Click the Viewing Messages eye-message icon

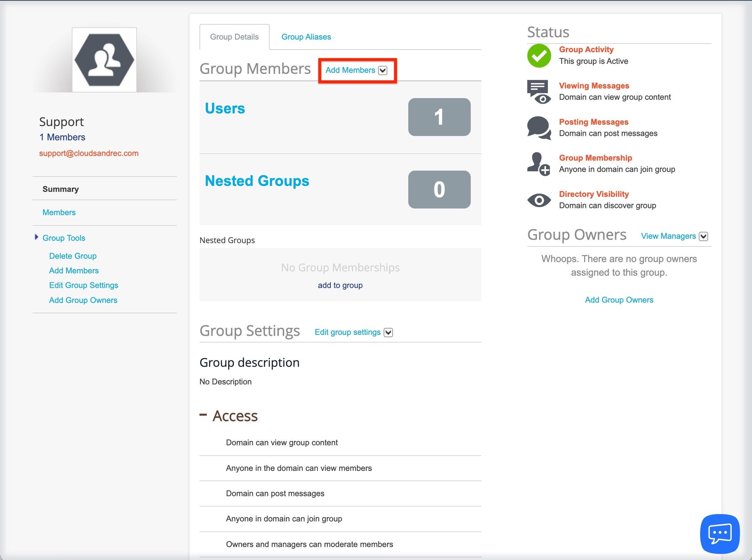(x=539, y=92)
